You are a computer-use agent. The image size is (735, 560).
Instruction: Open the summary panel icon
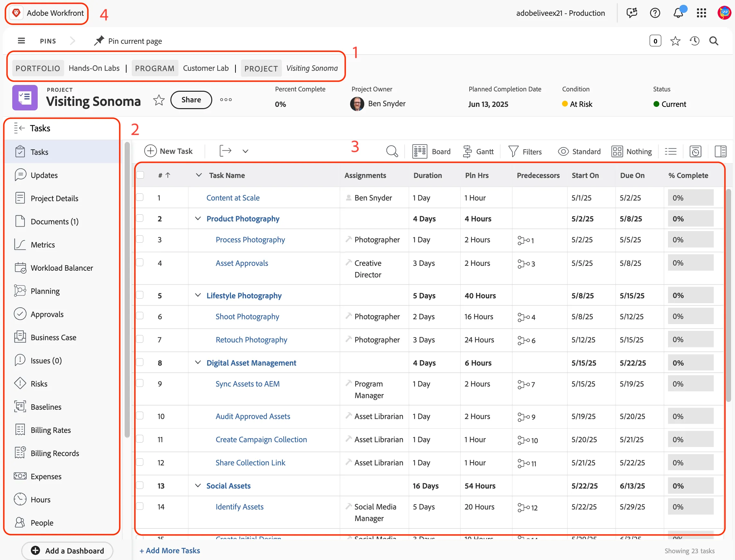point(721,152)
